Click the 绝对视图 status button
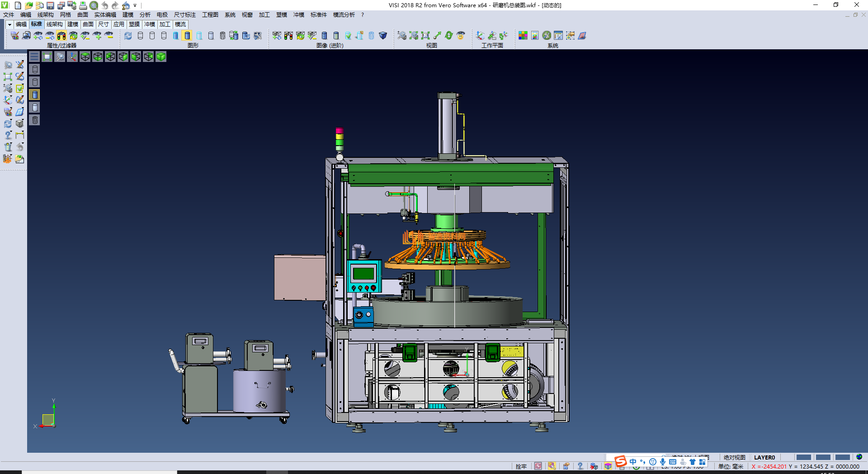Image resolution: width=868 pixels, height=474 pixels. [734, 457]
